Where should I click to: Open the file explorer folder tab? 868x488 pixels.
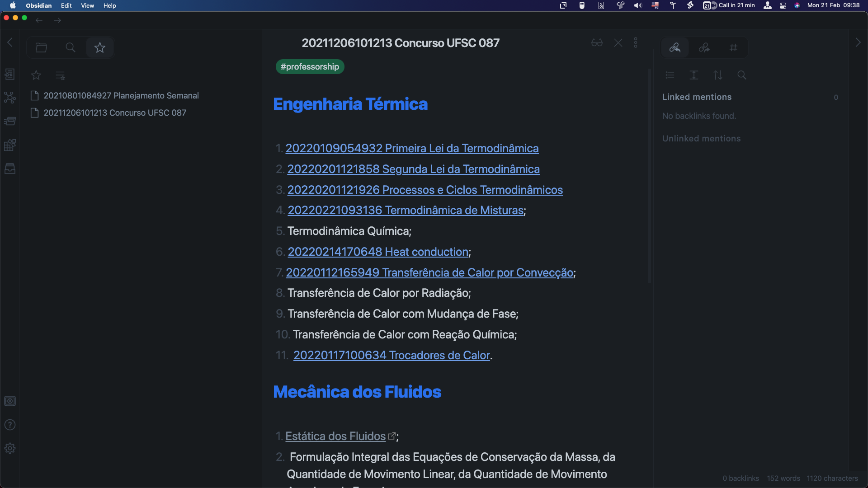41,47
